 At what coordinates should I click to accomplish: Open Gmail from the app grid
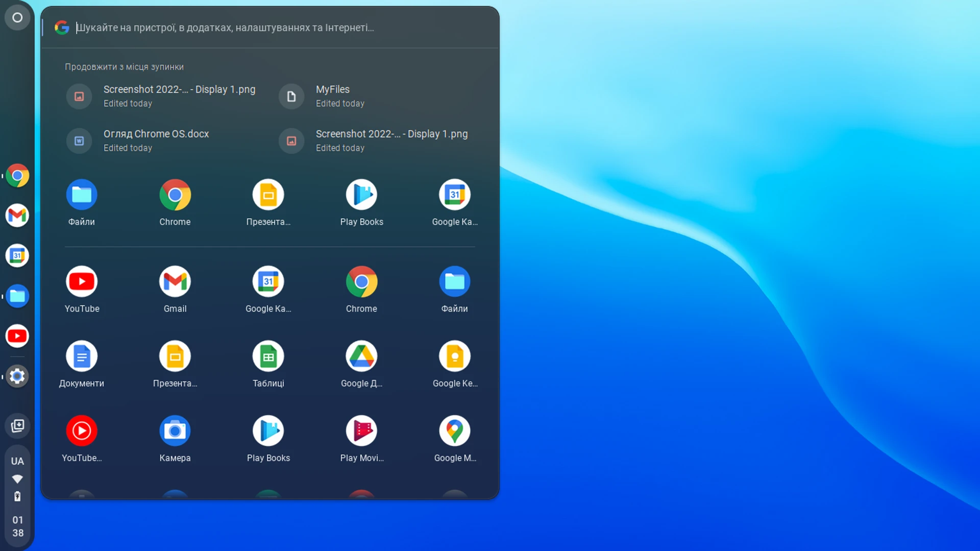coord(175,281)
